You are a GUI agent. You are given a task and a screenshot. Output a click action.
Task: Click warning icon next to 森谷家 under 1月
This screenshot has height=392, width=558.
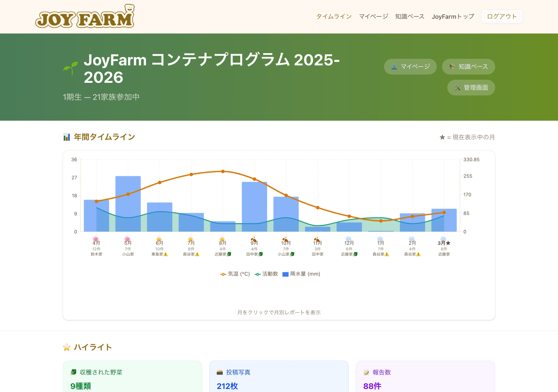click(x=387, y=254)
